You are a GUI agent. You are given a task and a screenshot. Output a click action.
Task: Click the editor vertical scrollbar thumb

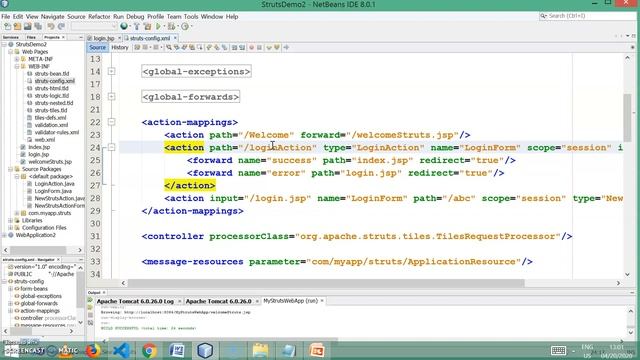[x=627, y=118]
